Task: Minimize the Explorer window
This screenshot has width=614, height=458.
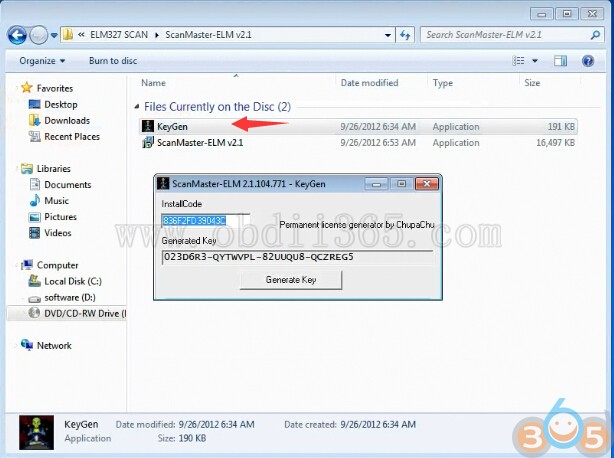Action: (542, 14)
